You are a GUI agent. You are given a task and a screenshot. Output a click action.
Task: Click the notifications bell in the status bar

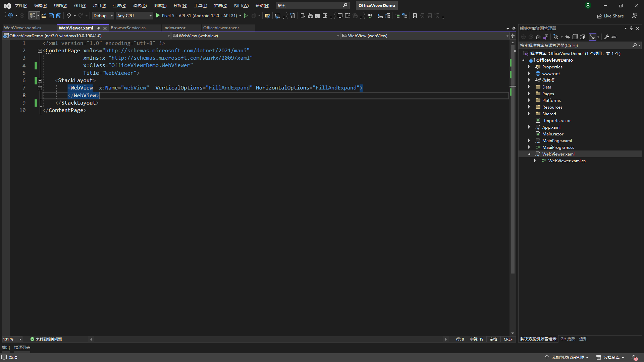pos(634,358)
